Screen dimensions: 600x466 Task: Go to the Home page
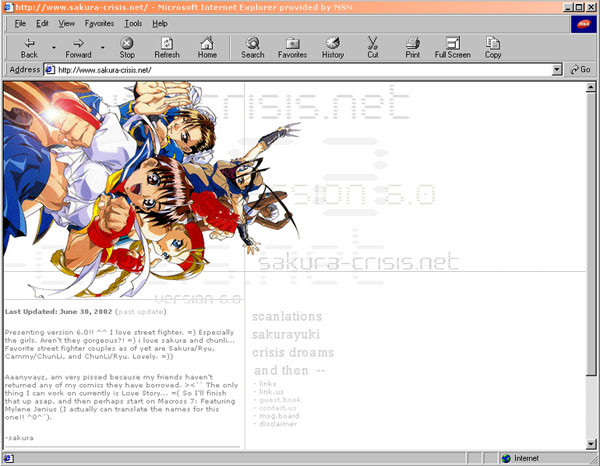[x=207, y=48]
